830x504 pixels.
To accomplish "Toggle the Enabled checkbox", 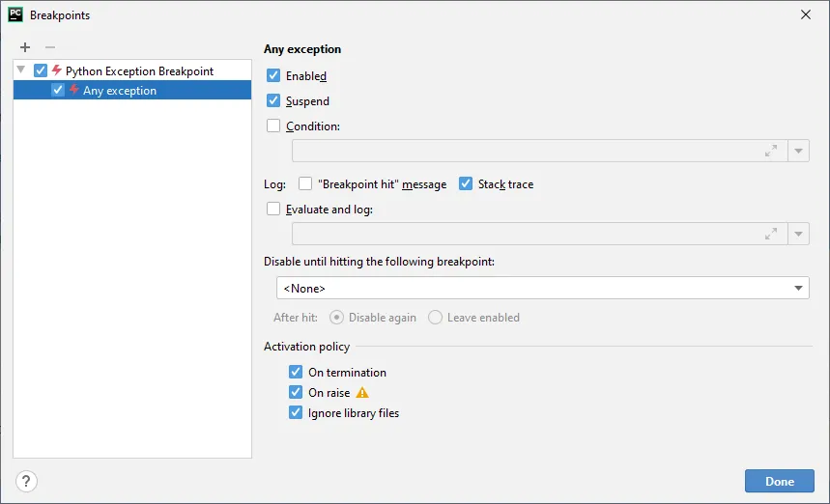I will click(x=274, y=75).
